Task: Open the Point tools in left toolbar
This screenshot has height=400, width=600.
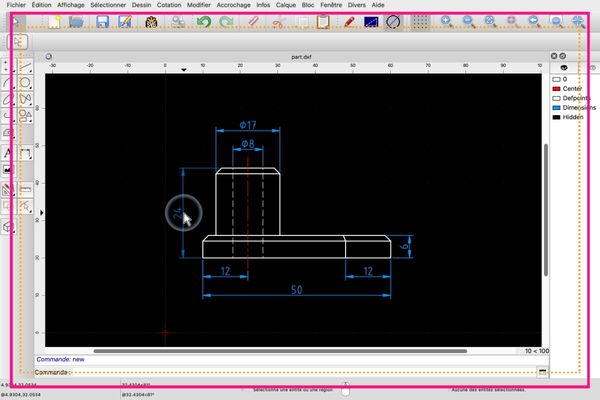Action: (x=8, y=66)
